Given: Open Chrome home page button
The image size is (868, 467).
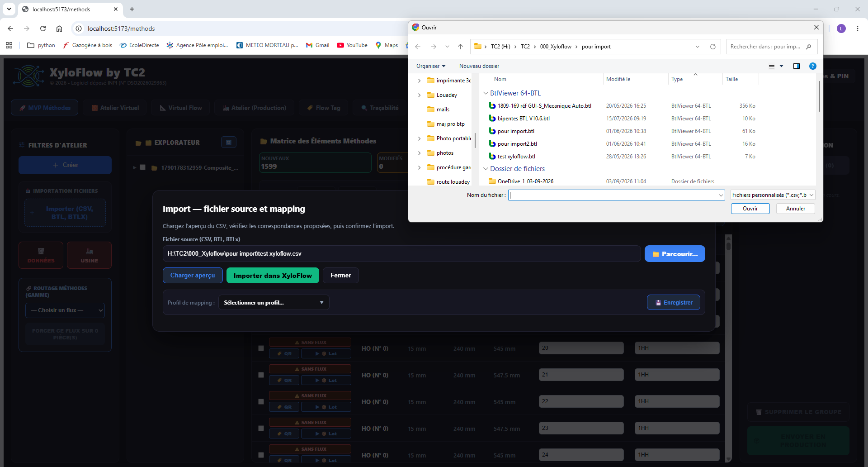Looking at the screenshot, I should [59, 29].
